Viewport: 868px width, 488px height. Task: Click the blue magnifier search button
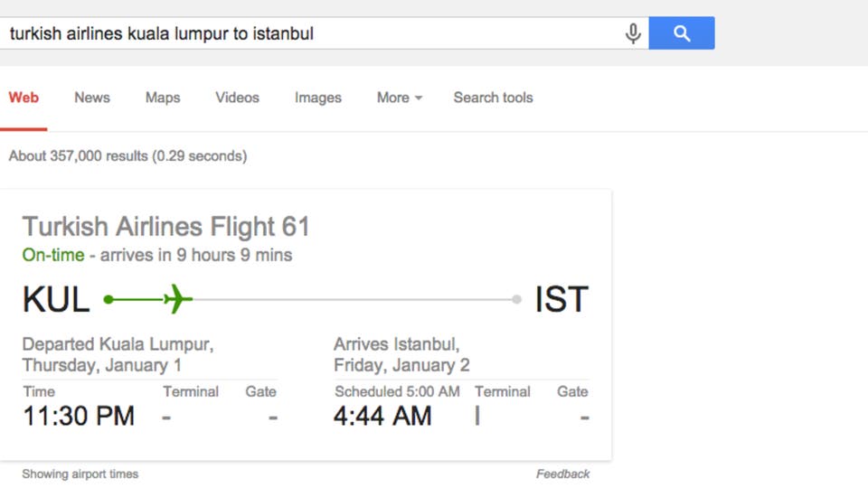(x=682, y=33)
